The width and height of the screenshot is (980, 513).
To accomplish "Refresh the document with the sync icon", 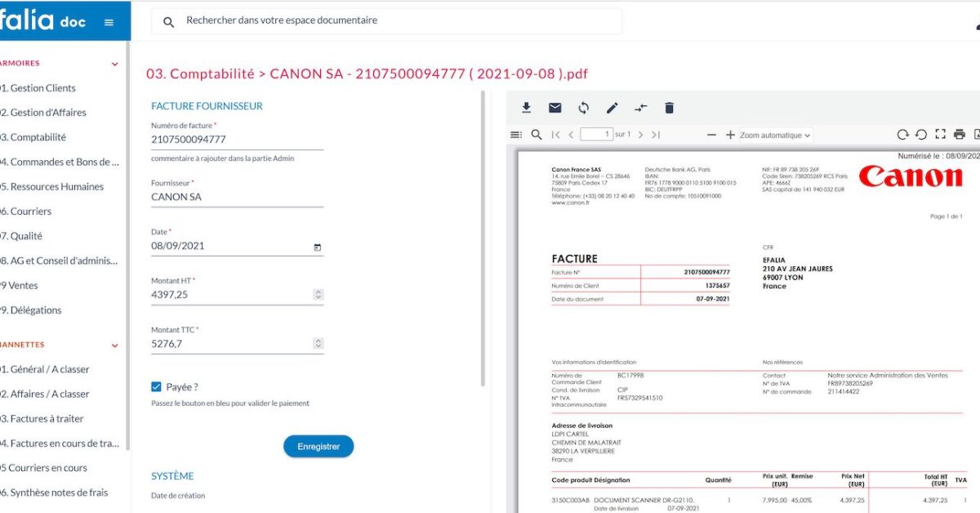I will click(583, 107).
